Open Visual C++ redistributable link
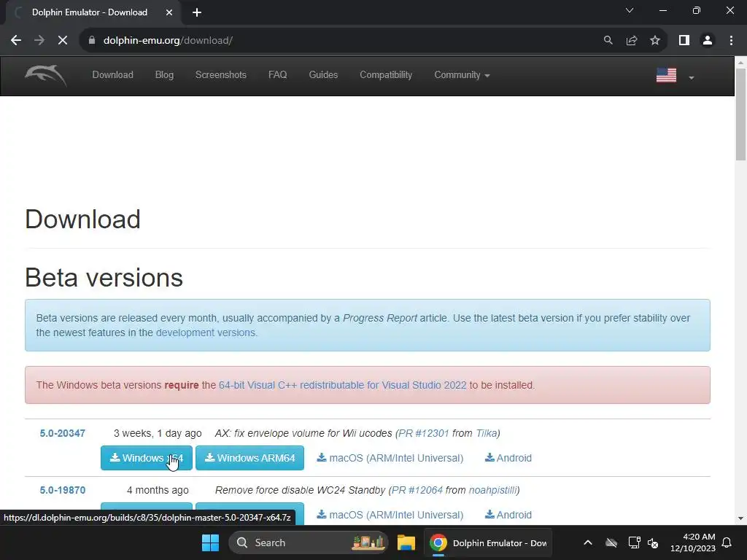The width and height of the screenshot is (747, 560). (x=343, y=385)
